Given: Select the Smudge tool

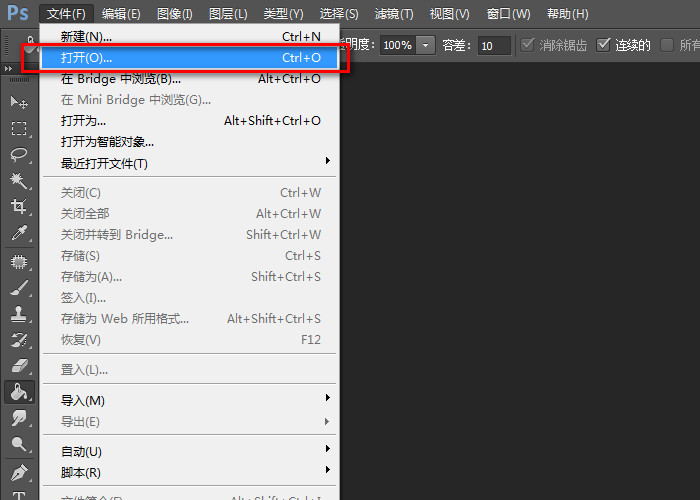Looking at the screenshot, I should pos(19,418).
